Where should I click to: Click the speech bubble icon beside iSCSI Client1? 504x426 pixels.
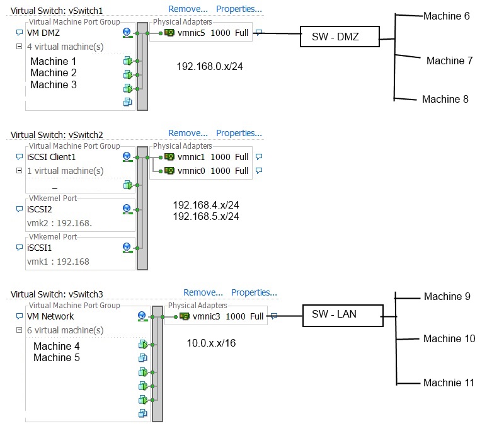click(x=19, y=157)
